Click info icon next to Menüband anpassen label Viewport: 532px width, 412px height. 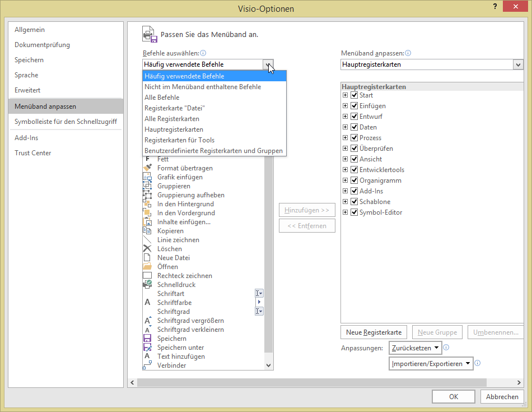408,53
